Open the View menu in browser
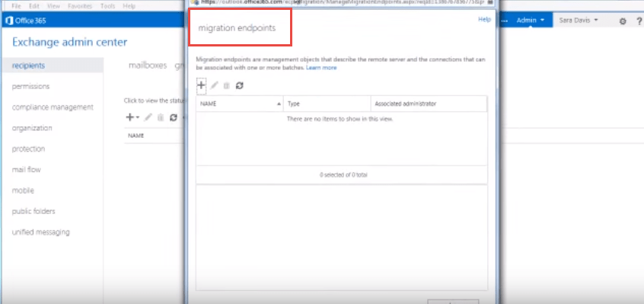Viewport: 644px width, 304px height. 53,6
